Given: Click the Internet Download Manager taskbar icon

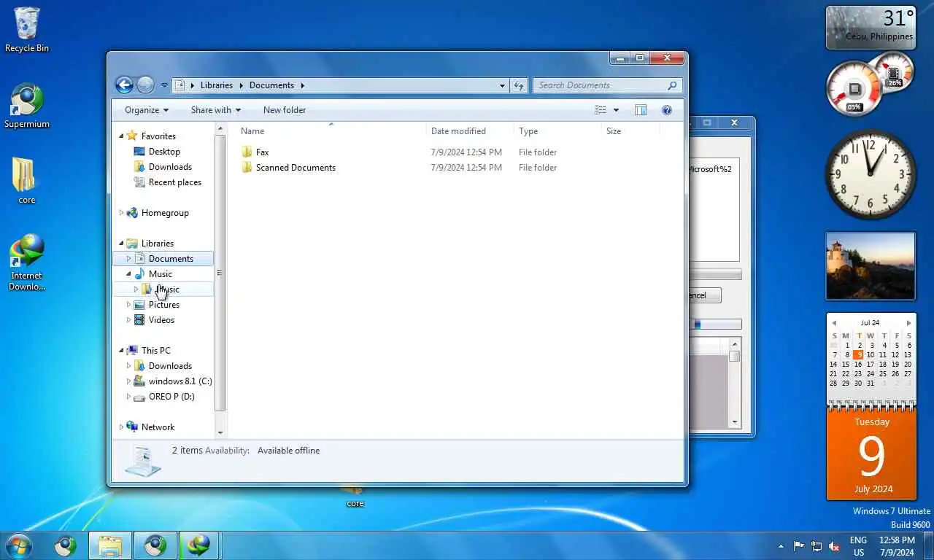Looking at the screenshot, I should (x=199, y=545).
